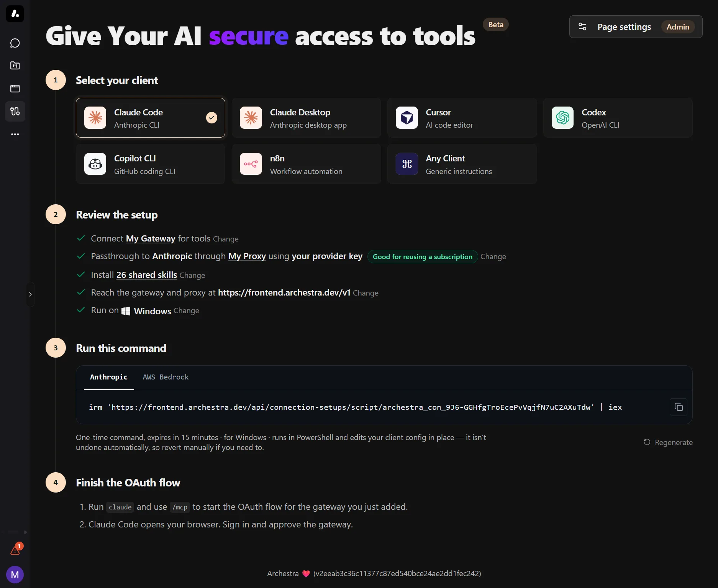The width and height of the screenshot is (718, 588).
Task: Click the Copilot CLI GitHub logo icon
Action: click(x=95, y=164)
